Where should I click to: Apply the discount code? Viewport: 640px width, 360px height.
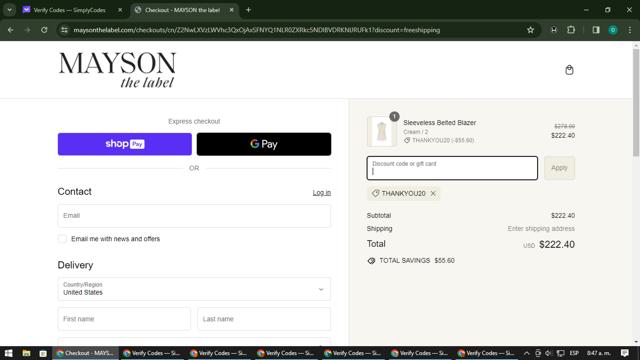click(559, 168)
